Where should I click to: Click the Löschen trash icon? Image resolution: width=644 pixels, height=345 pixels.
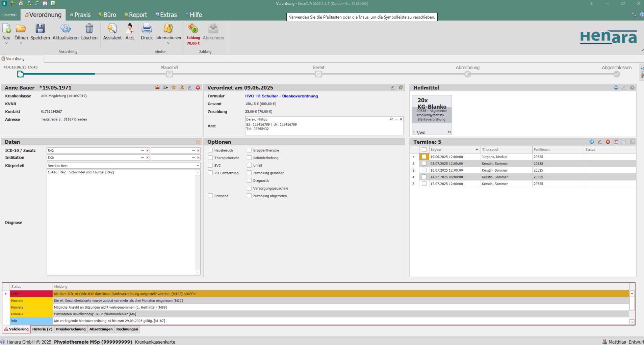89,29
